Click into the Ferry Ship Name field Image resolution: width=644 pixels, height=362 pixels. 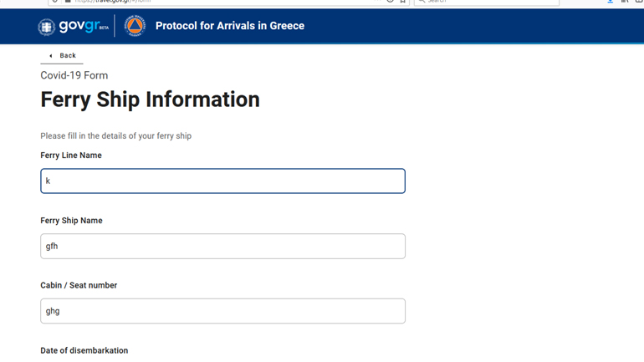pyautogui.click(x=222, y=247)
